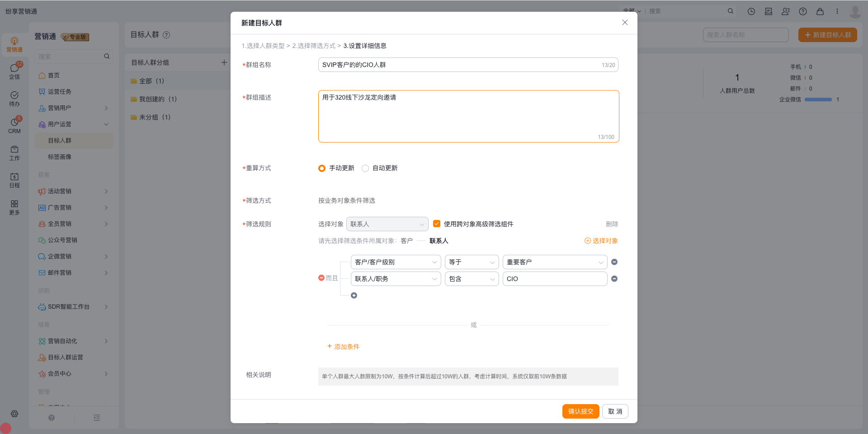Open 首页 in the sidebar menu
The image size is (868, 434).
point(53,76)
